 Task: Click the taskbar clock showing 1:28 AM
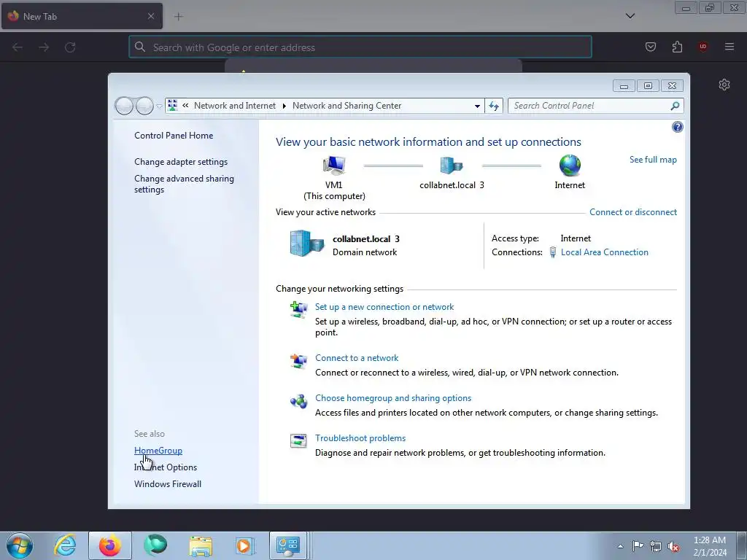click(710, 546)
